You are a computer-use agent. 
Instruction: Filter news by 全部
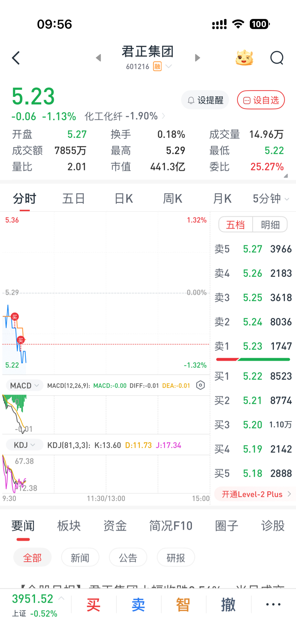32,558
